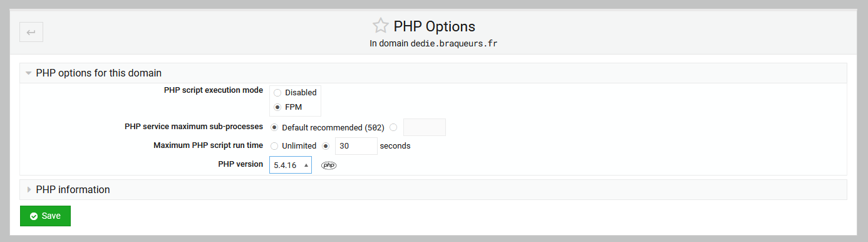Screen dimensions: 868x242
Task: Select the FPM execution mode radio
Action: tap(277, 107)
